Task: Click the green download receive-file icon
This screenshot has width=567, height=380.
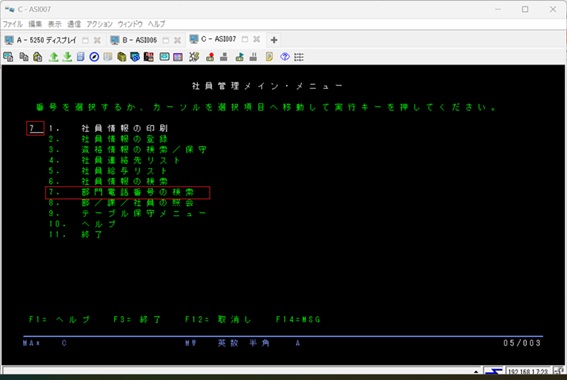Action: coord(67,57)
